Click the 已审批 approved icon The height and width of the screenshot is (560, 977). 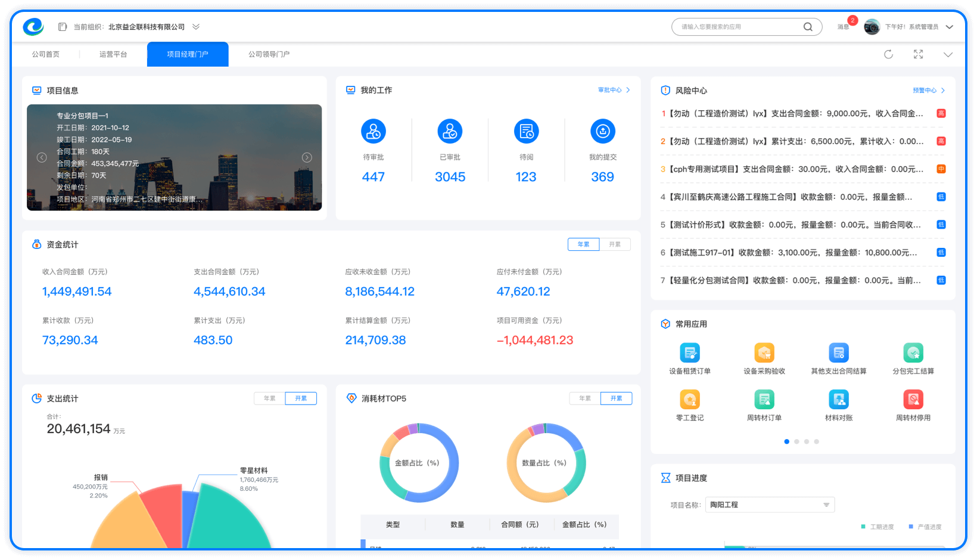[450, 131]
